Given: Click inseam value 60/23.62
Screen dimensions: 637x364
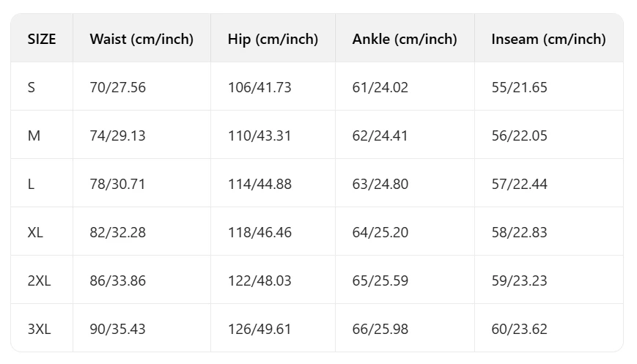Looking at the screenshot, I should pos(519,329).
